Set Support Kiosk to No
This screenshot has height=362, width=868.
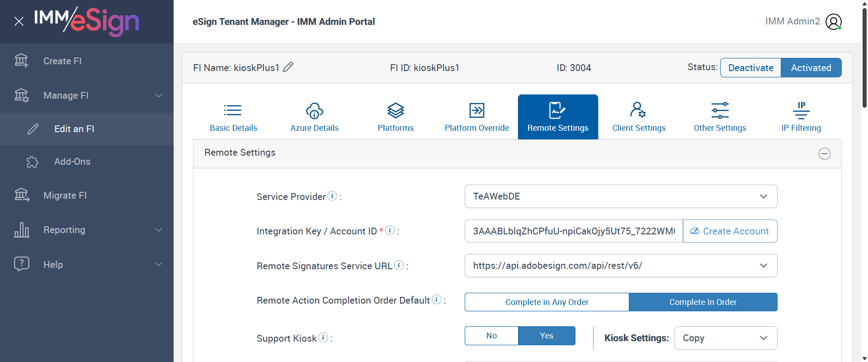(x=491, y=336)
